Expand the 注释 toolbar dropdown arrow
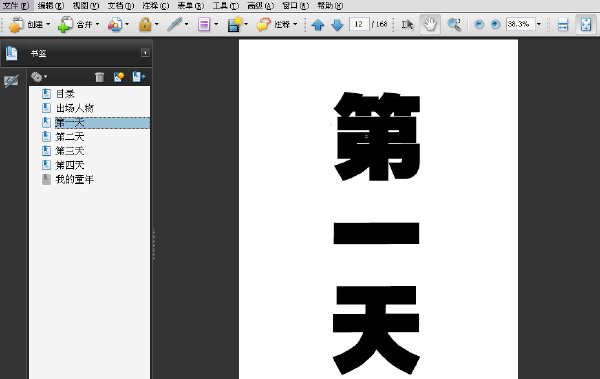The width and height of the screenshot is (600, 379). click(295, 24)
